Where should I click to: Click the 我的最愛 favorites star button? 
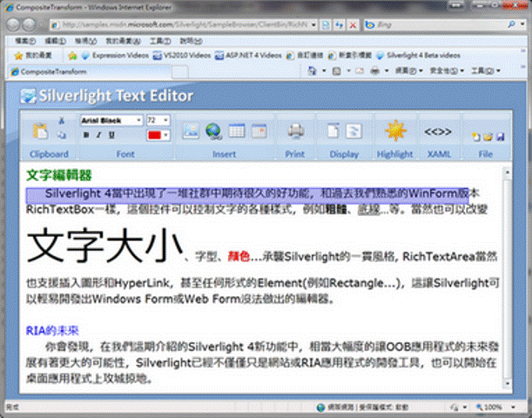coord(32,56)
